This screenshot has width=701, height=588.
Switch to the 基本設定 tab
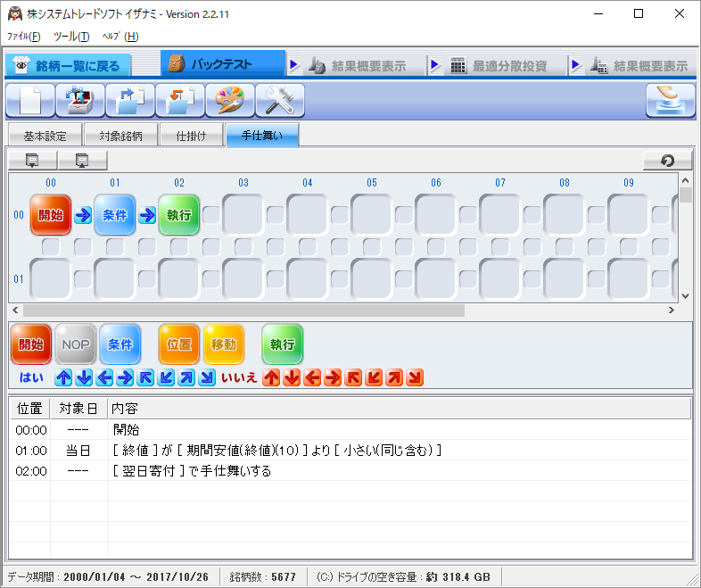[x=45, y=136]
